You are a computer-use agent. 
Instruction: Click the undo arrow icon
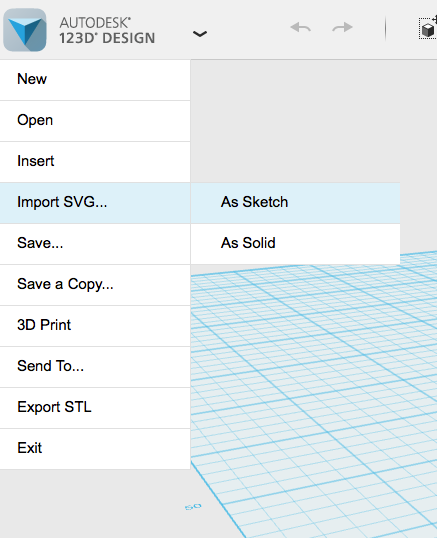coord(300,27)
